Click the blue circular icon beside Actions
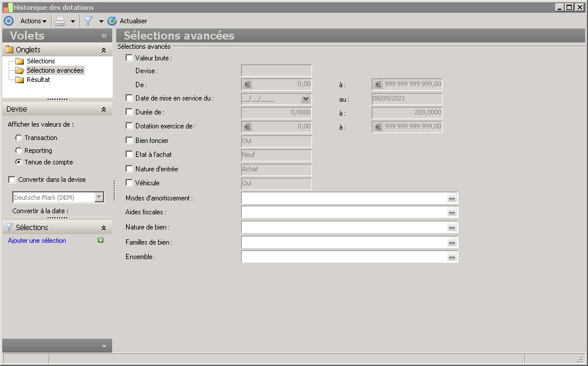This screenshot has height=366, width=588. [9, 21]
